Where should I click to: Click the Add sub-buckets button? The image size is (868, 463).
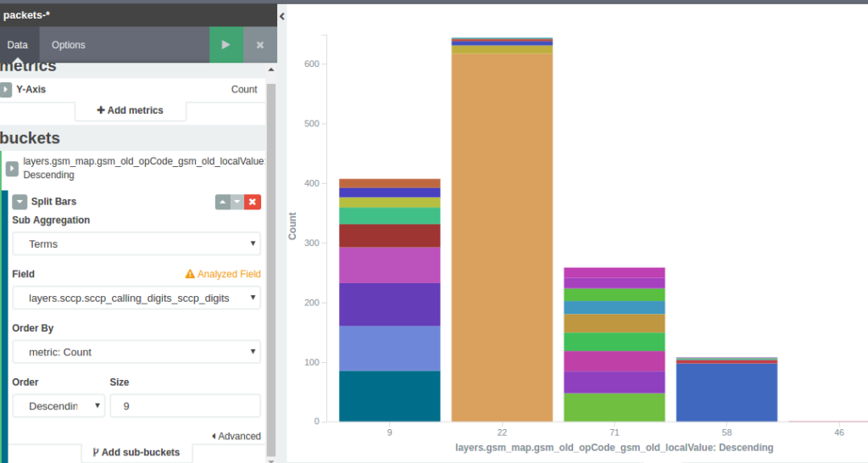coord(136,452)
